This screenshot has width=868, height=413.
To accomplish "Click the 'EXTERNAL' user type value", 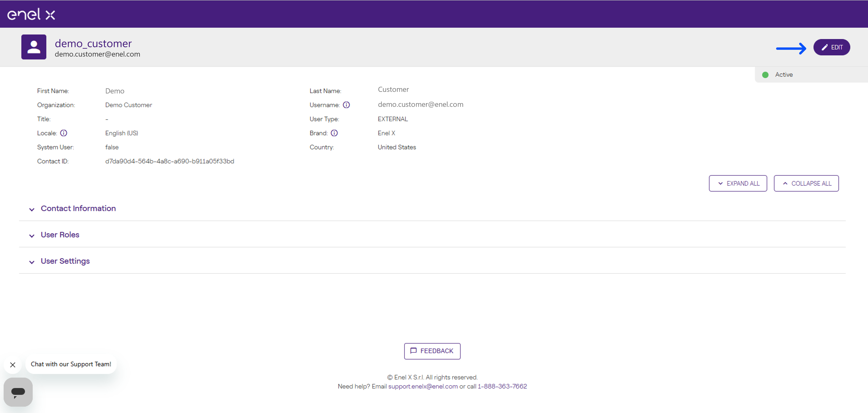I will pos(393,119).
